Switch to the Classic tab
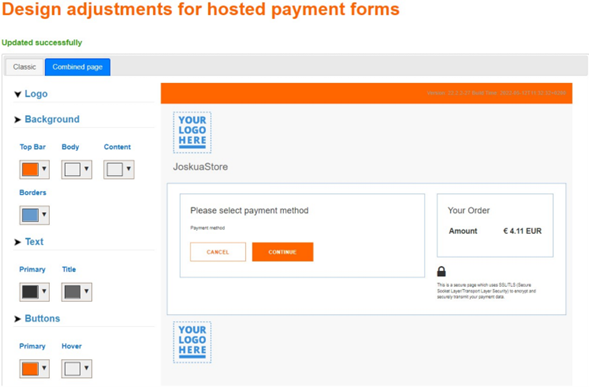This screenshot has width=589, height=387. (x=24, y=67)
